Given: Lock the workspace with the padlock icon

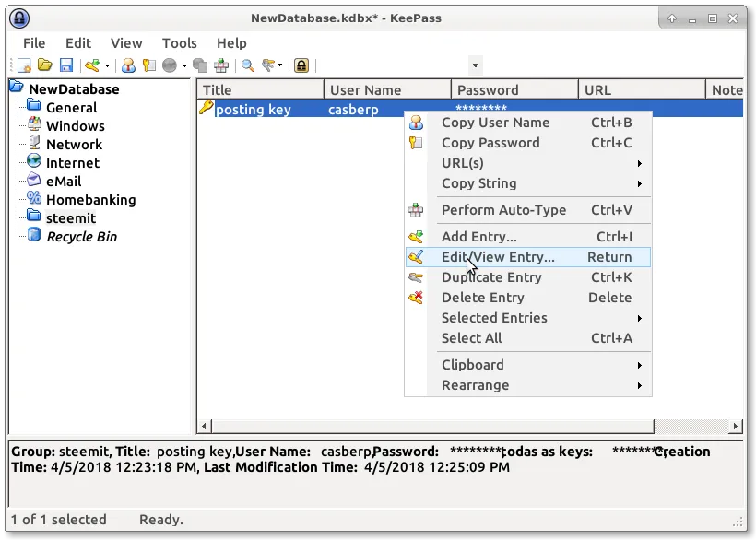Looking at the screenshot, I should click(301, 65).
